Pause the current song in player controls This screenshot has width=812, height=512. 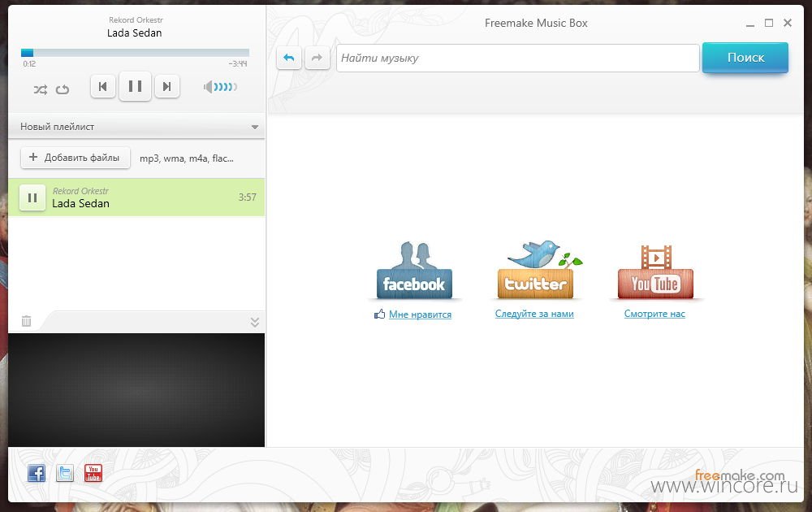[135, 86]
